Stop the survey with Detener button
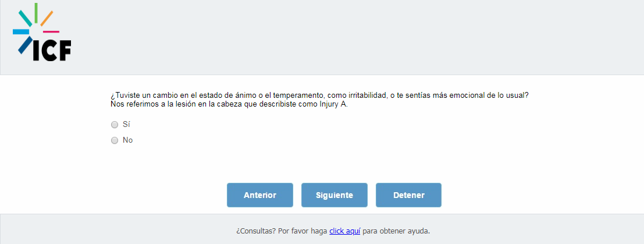Viewport: 644px width, 244px height. 408,195
